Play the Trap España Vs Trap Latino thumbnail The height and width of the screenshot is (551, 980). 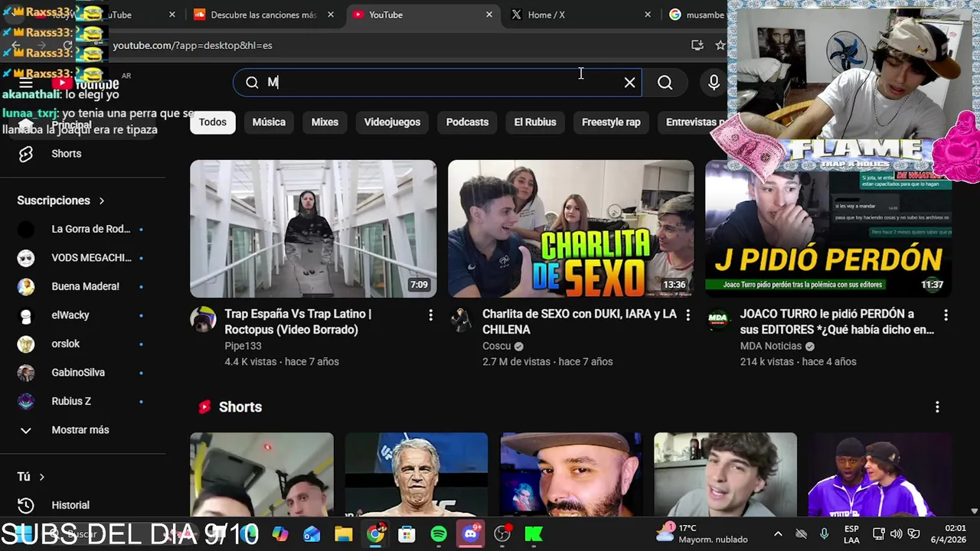point(313,228)
